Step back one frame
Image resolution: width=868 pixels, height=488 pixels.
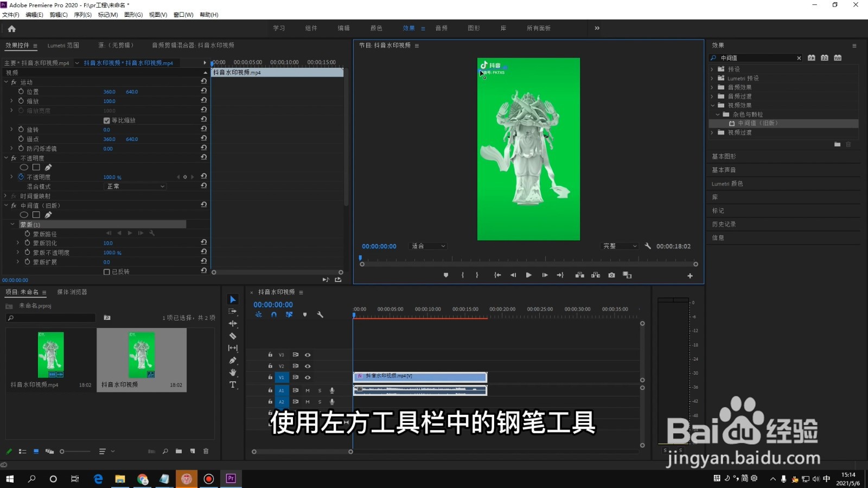[x=513, y=275]
